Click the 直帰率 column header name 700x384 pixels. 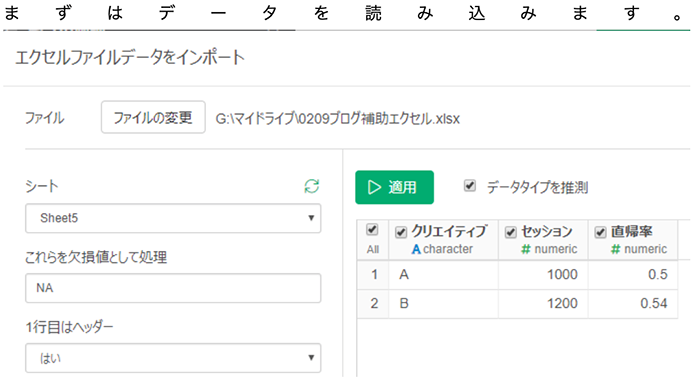[x=632, y=231]
